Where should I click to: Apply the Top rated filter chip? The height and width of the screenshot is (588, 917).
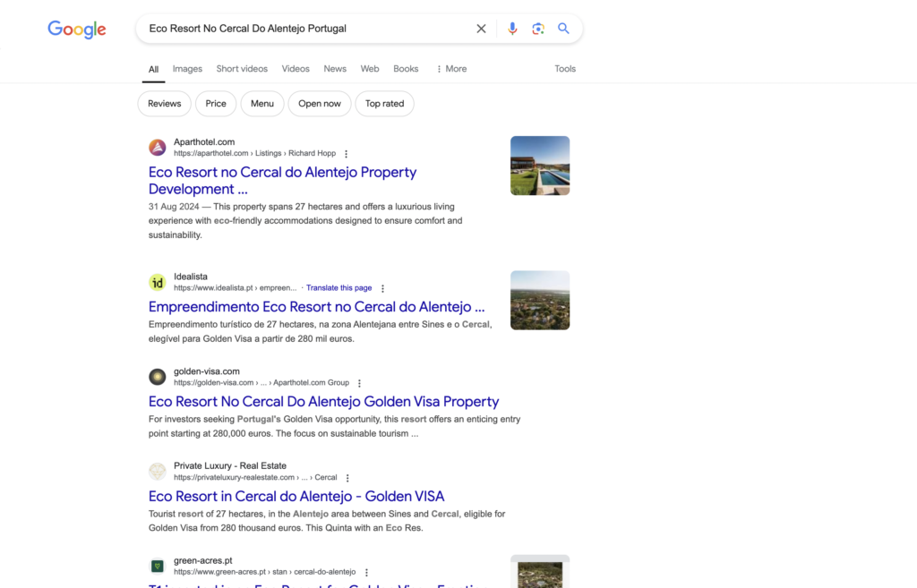384,104
